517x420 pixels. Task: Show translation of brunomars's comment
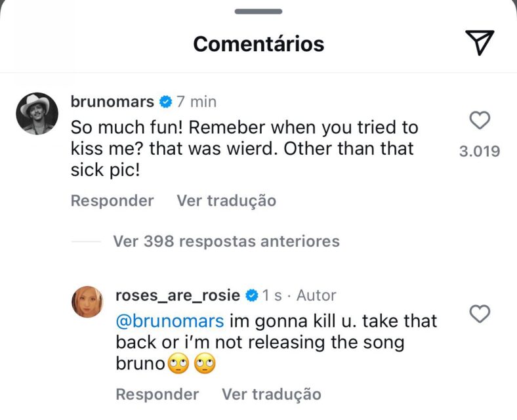tap(226, 200)
